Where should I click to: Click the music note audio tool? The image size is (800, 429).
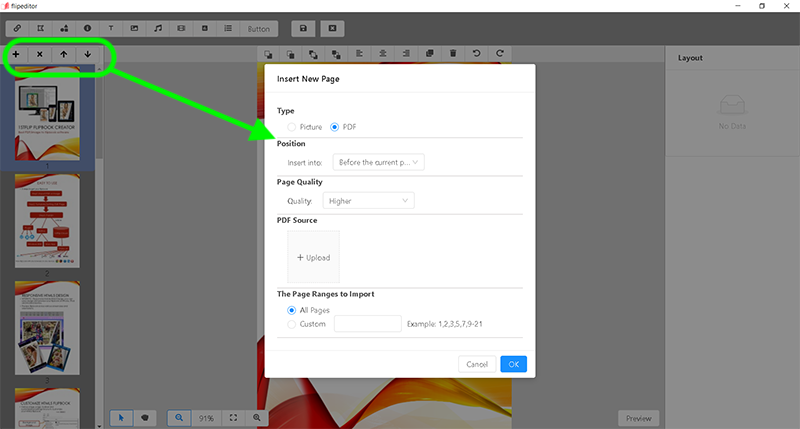point(158,29)
